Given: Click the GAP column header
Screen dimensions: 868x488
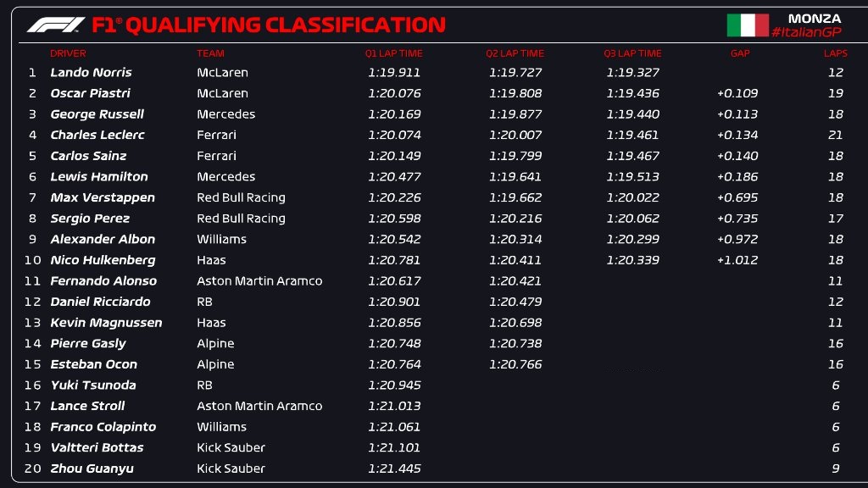Looking at the screenshot, I should coord(740,53).
